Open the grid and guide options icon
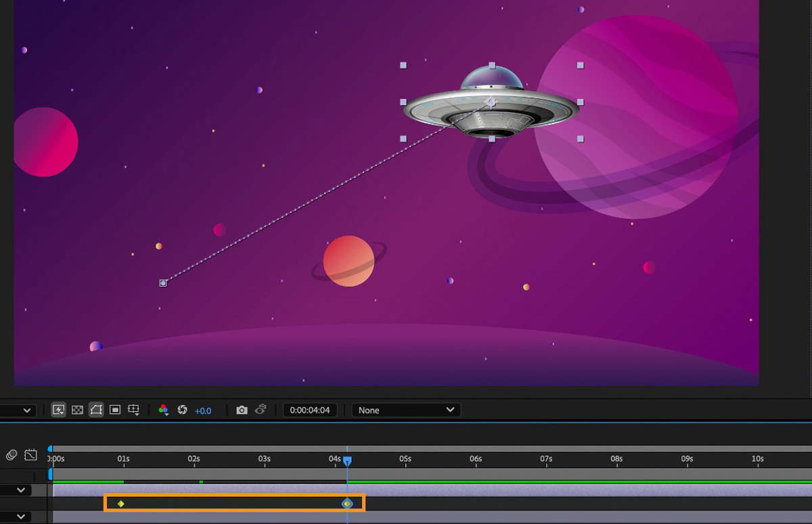The height and width of the screenshot is (524, 812). [x=134, y=410]
